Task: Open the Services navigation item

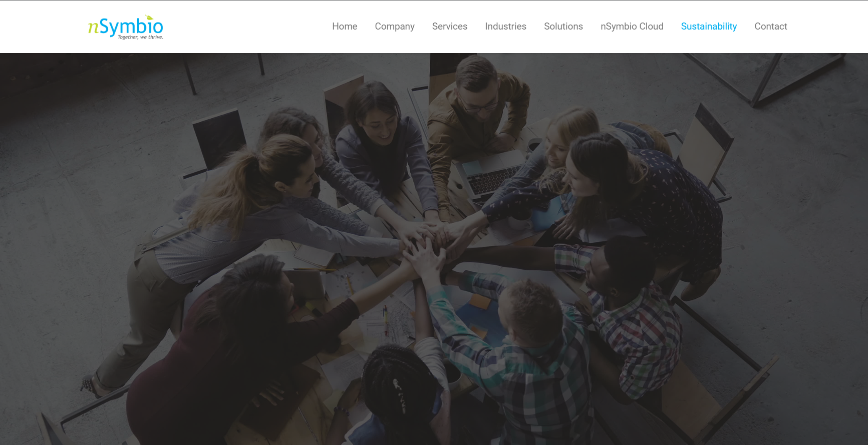Action: tap(450, 27)
